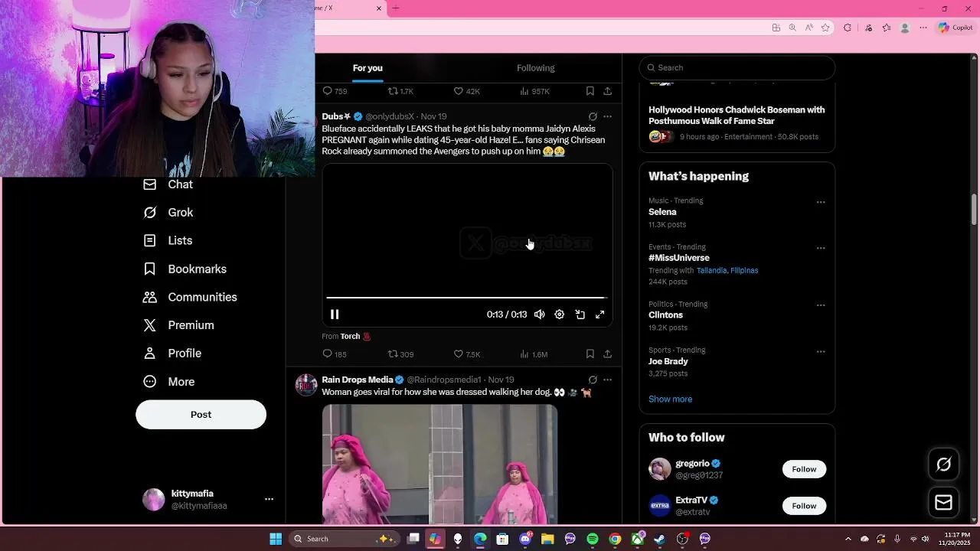Open #MissUniverse trend options menu
Image resolution: width=980 pixels, height=551 pixels.
click(x=821, y=249)
